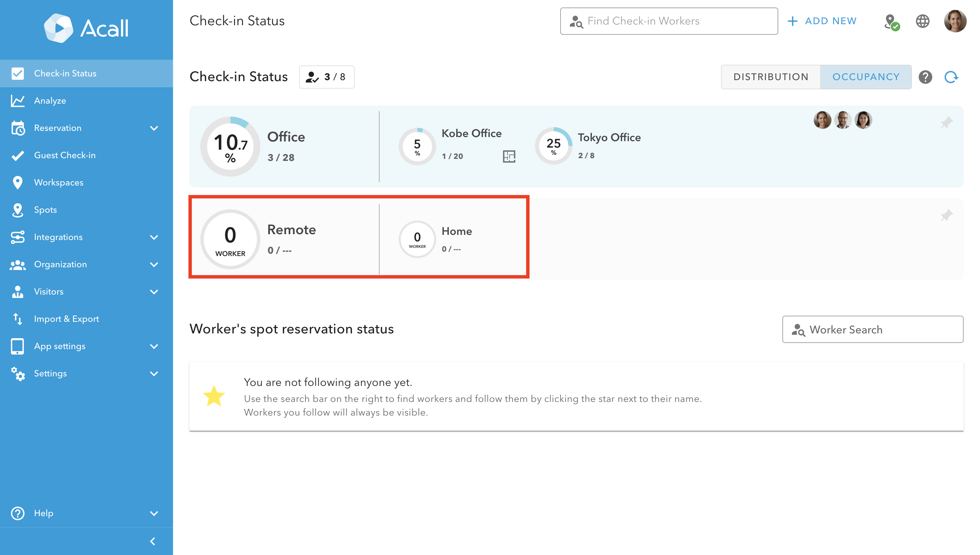Collapse the sidebar with left arrow
980x555 pixels.
pyautogui.click(x=153, y=541)
